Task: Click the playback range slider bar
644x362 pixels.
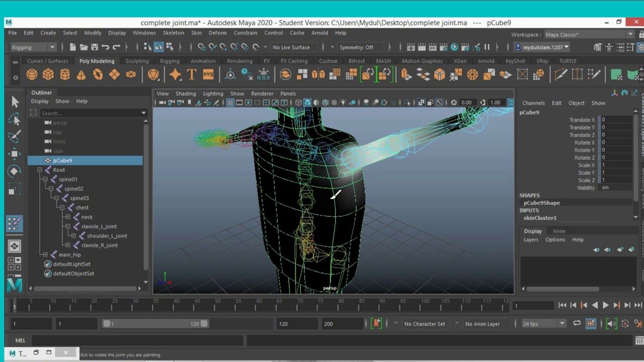Action: (155, 324)
